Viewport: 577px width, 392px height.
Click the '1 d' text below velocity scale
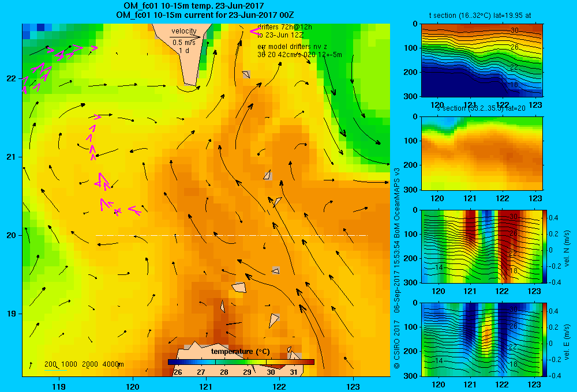click(184, 50)
